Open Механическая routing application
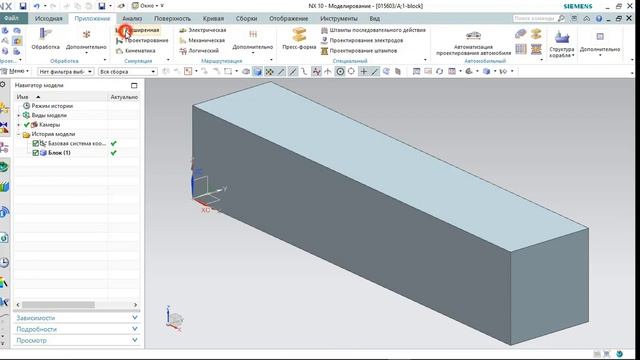 pyautogui.click(x=202, y=40)
